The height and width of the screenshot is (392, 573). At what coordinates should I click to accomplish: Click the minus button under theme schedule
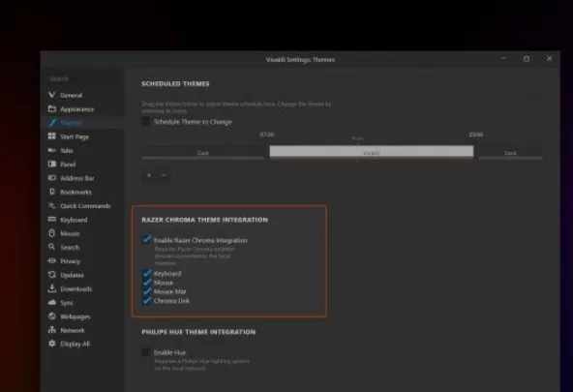click(164, 175)
